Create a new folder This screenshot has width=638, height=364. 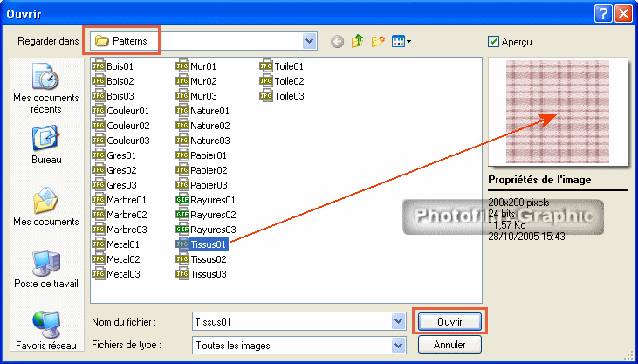[x=378, y=41]
